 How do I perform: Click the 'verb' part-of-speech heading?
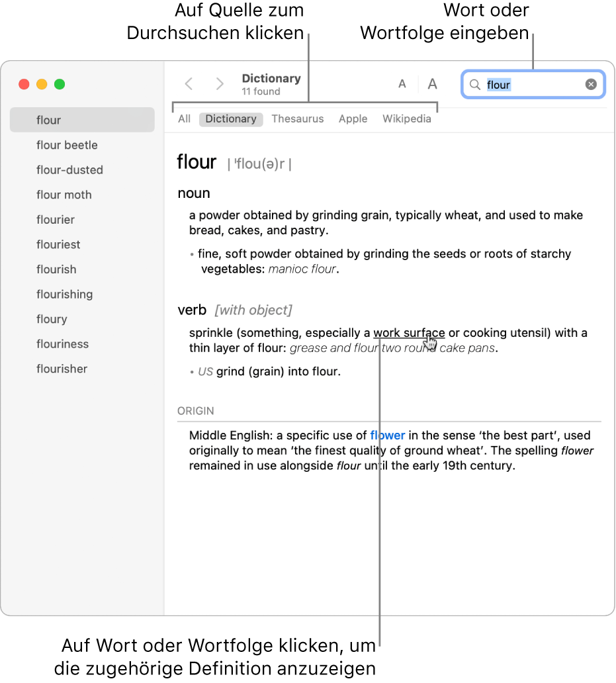192,310
